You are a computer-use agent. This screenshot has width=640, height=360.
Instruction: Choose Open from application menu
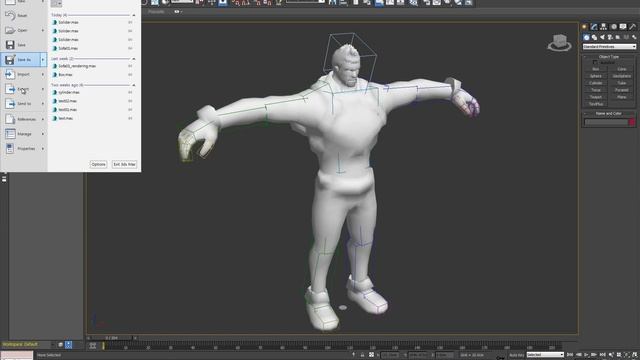(x=23, y=30)
